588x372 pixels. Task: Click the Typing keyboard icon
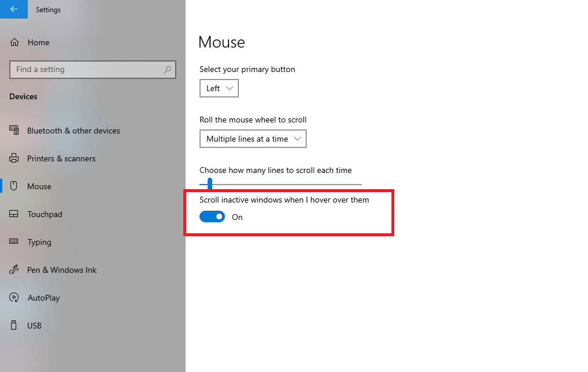tap(14, 241)
